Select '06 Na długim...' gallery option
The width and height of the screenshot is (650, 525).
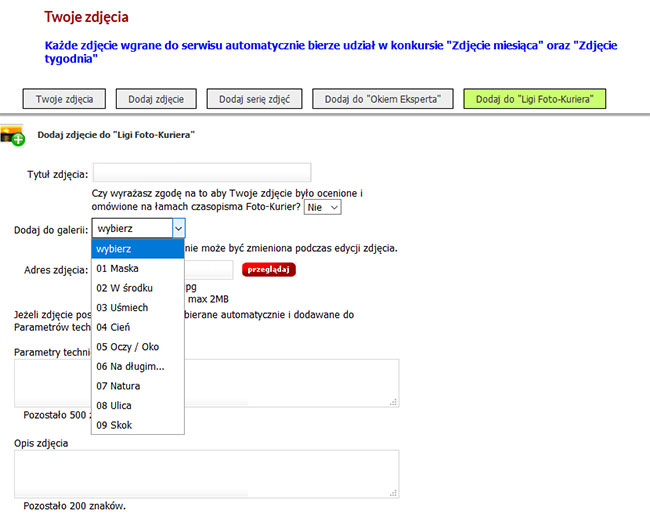pyautogui.click(x=138, y=366)
